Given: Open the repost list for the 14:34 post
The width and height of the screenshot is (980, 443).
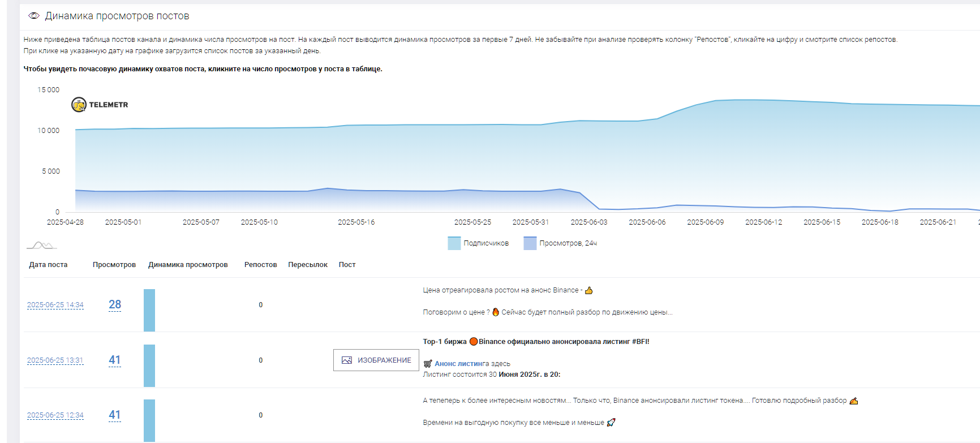Looking at the screenshot, I should (x=261, y=305).
